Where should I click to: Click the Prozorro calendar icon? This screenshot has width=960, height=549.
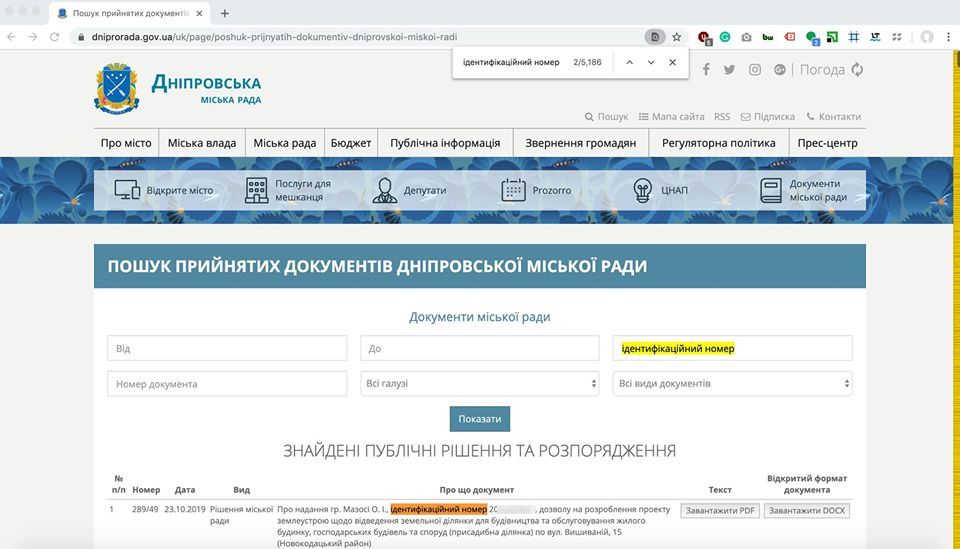(x=513, y=190)
